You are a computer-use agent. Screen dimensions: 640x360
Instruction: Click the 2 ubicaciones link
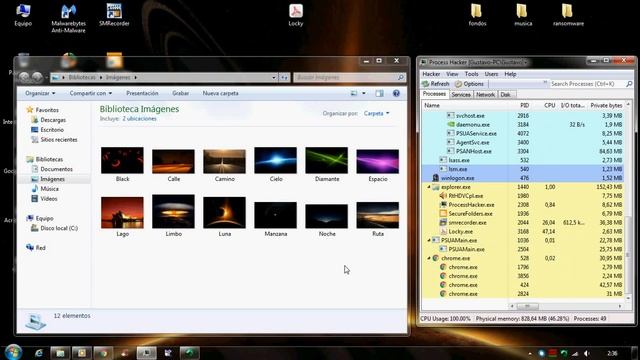tap(139, 119)
